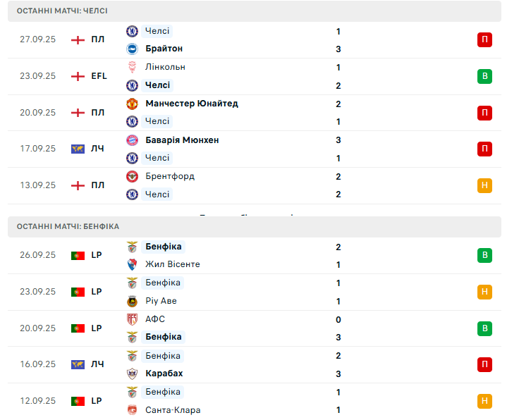The height and width of the screenshot is (420, 507).
Task: Click Rio Ave crest icon
Action: pyautogui.click(x=132, y=301)
